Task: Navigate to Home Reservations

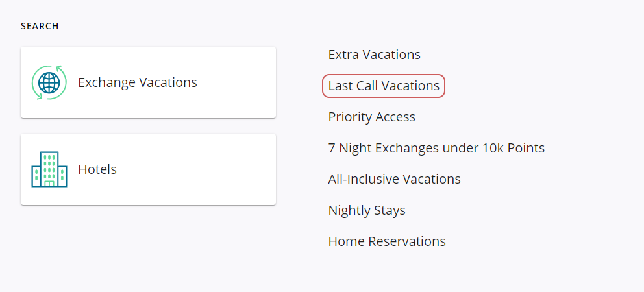Action: [x=387, y=241]
